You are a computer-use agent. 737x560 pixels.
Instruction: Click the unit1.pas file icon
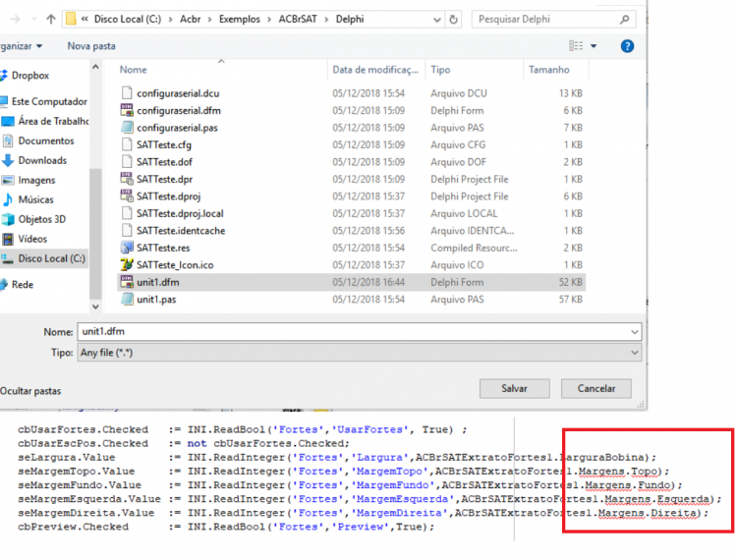(x=127, y=300)
